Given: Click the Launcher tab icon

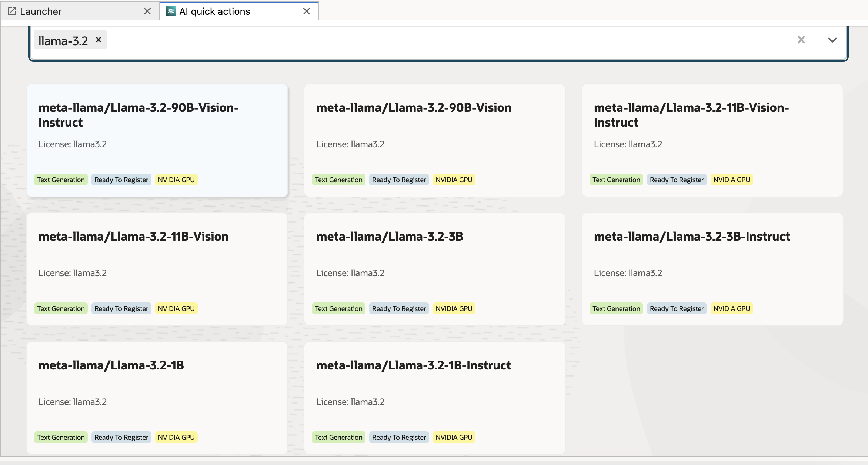Looking at the screenshot, I should 12,11.
